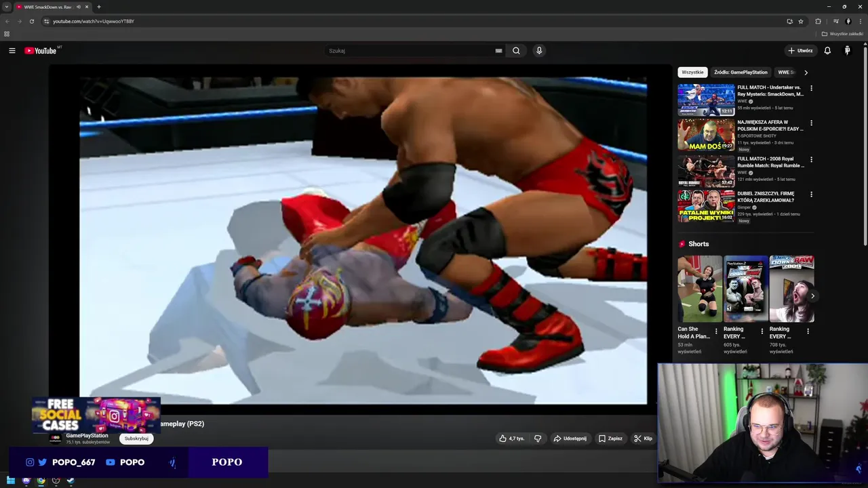Like the video with 4,7 tys. button
Screen dimensions: 868x488
[511, 439]
